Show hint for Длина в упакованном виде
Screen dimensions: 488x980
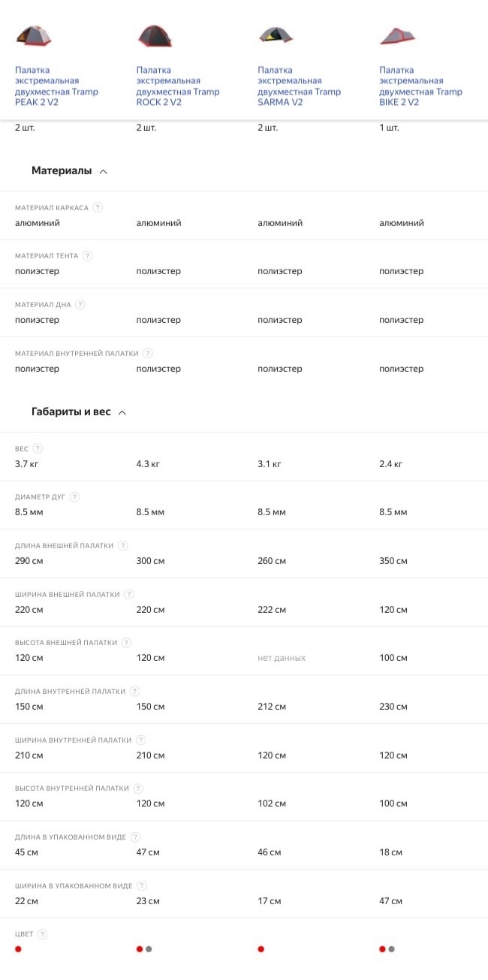pos(135,837)
